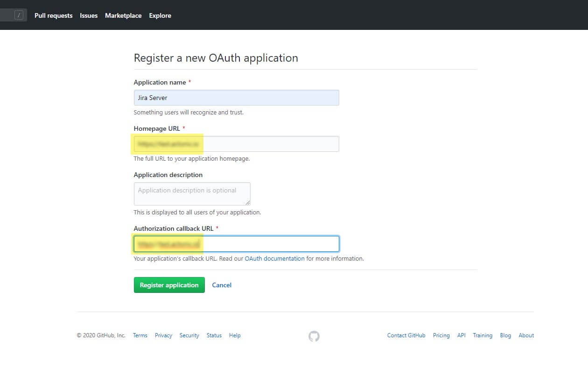Open the Security footer link
Screen dimensions: 588x391
pos(189,335)
